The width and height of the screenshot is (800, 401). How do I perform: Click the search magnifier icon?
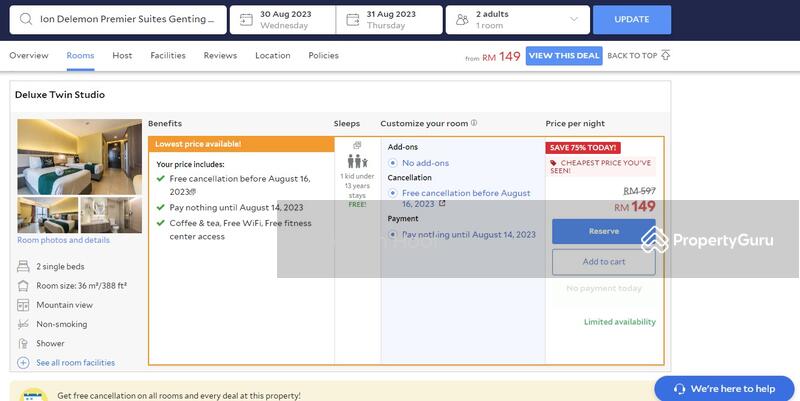[x=24, y=19]
